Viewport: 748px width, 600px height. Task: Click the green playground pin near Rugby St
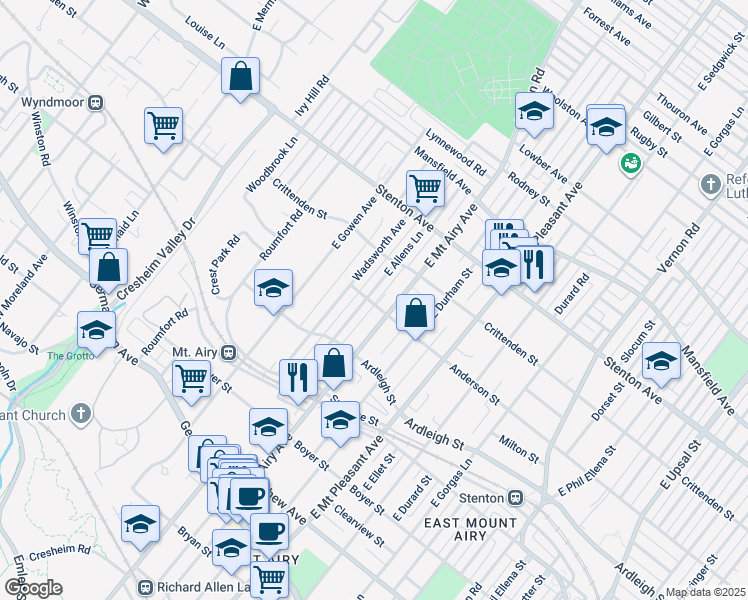pos(631,164)
